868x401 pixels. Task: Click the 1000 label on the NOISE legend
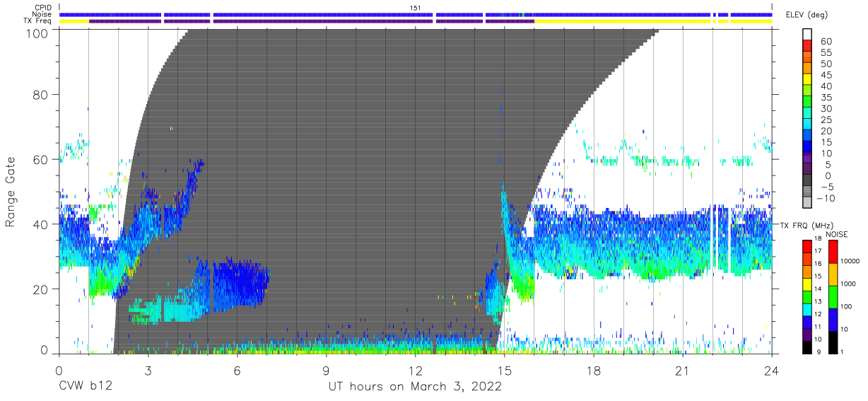click(850, 283)
